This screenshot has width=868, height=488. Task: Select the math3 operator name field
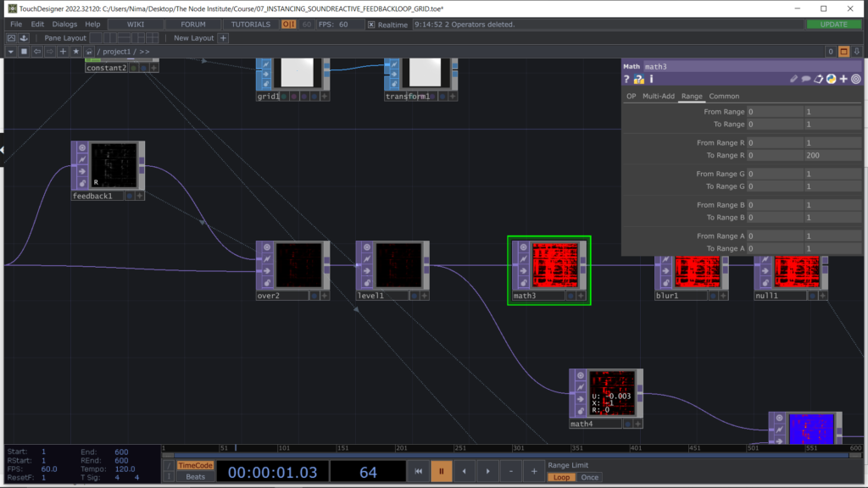pyautogui.click(x=753, y=66)
